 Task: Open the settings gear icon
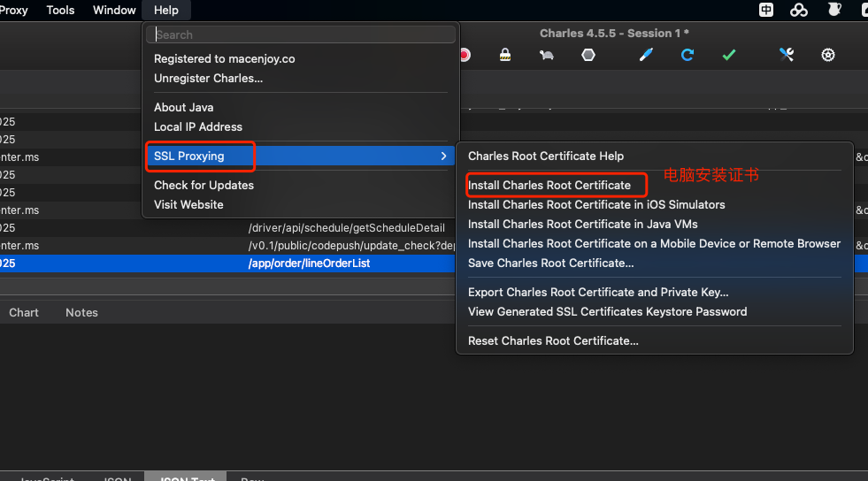(x=828, y=55)
